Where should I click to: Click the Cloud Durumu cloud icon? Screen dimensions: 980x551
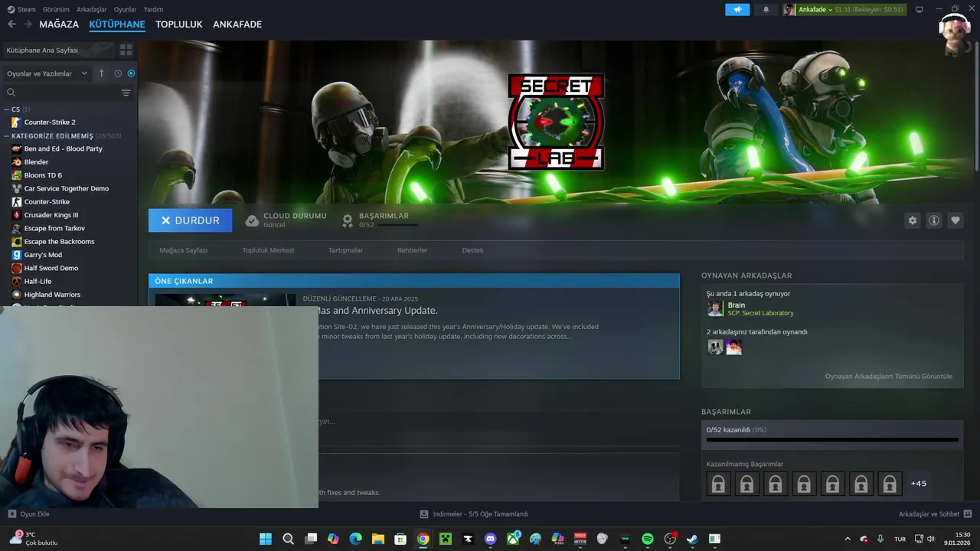coord(252,220)
